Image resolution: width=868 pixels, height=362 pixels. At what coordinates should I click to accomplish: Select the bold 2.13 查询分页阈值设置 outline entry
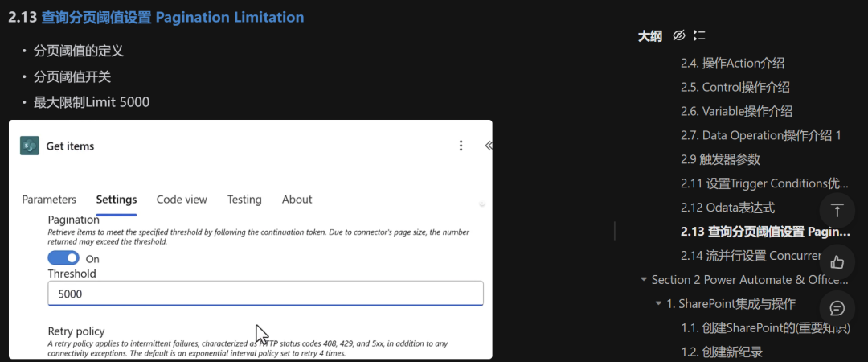765,232
